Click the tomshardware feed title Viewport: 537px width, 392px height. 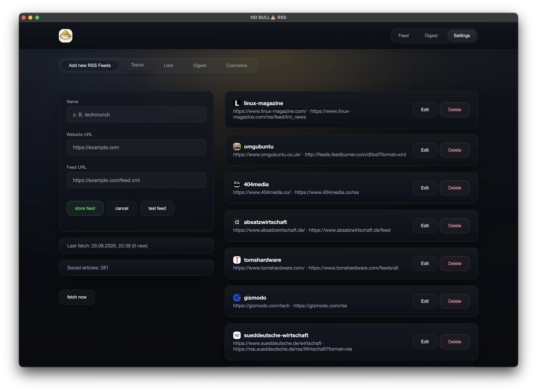click(263, 260)
